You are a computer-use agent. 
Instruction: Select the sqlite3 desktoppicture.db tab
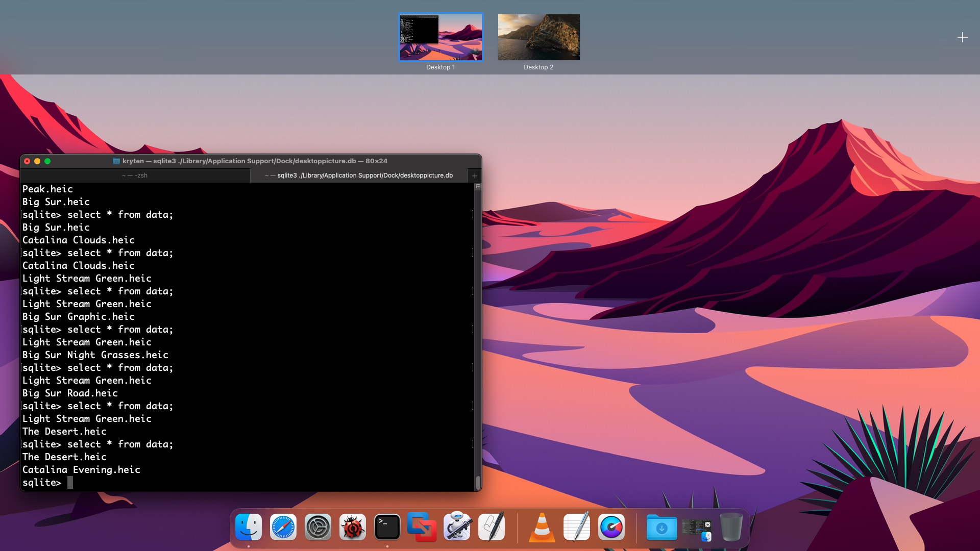point(359,176)
